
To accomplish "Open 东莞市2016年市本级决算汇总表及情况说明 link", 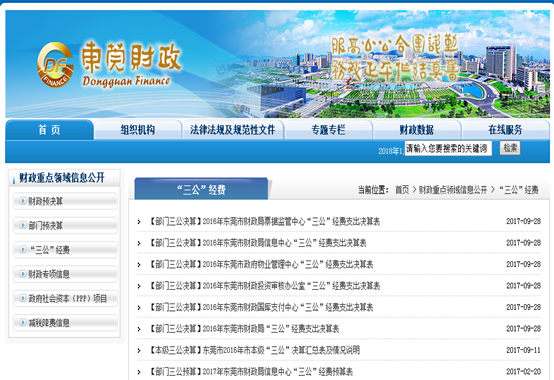I will click(x=254, y=350).
